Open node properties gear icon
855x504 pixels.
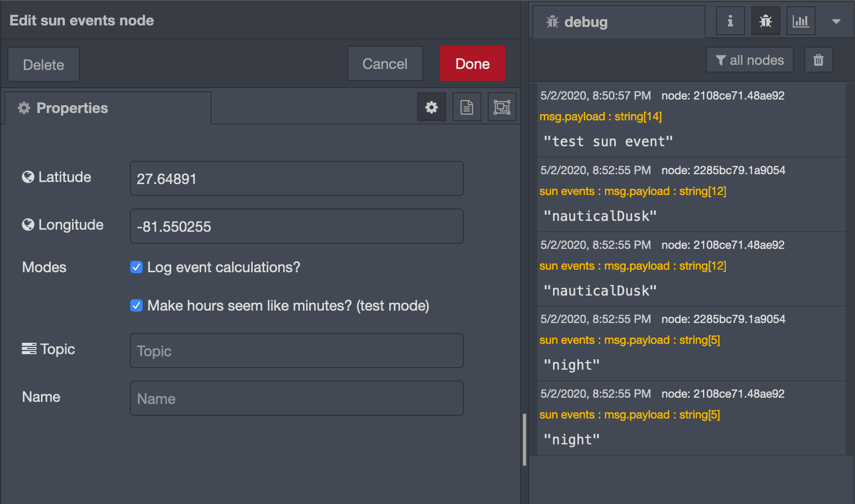[x=431, y=107]
